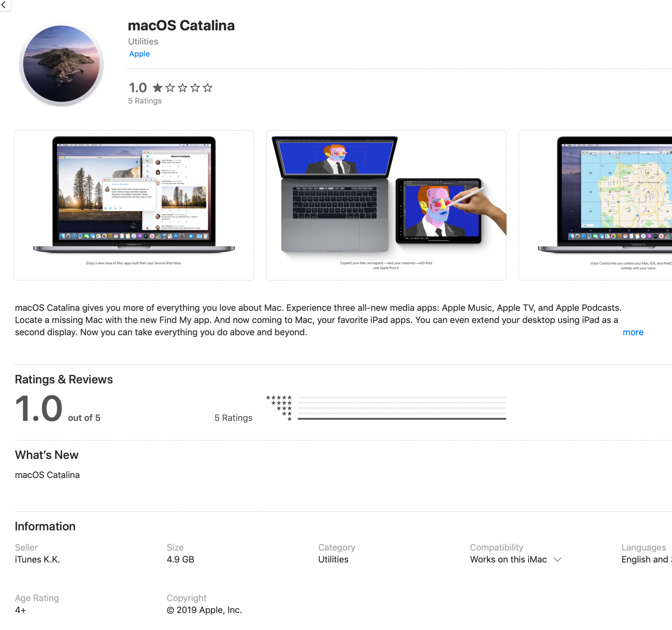Expand description with the more link

click(633, 332)
